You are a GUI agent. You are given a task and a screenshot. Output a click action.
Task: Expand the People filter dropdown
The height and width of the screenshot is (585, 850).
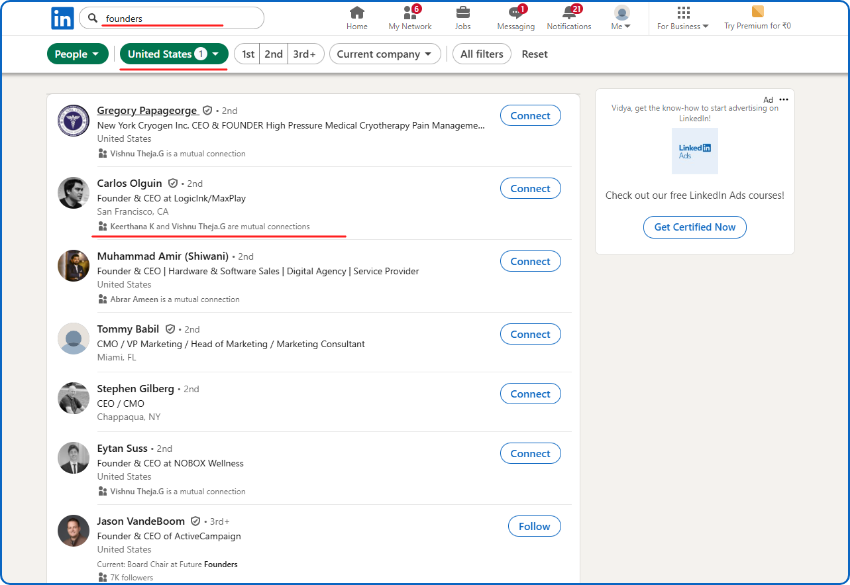(x=78, y=54)
